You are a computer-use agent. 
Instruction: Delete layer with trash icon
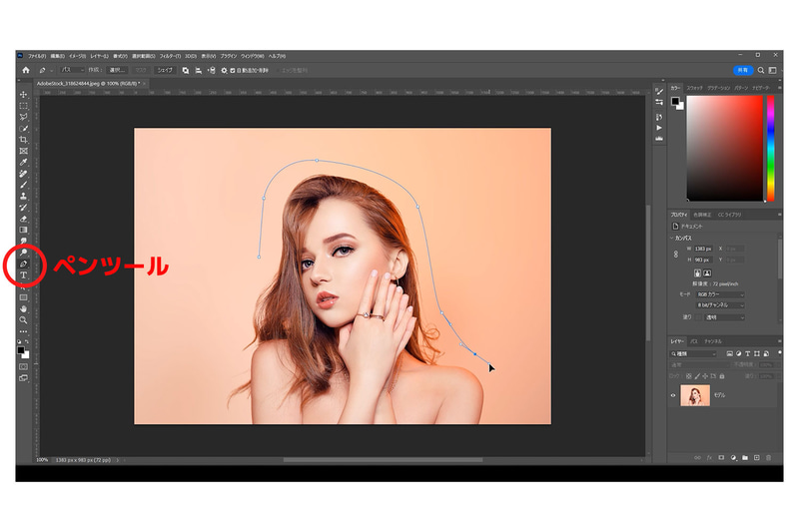tap(768, 458)
